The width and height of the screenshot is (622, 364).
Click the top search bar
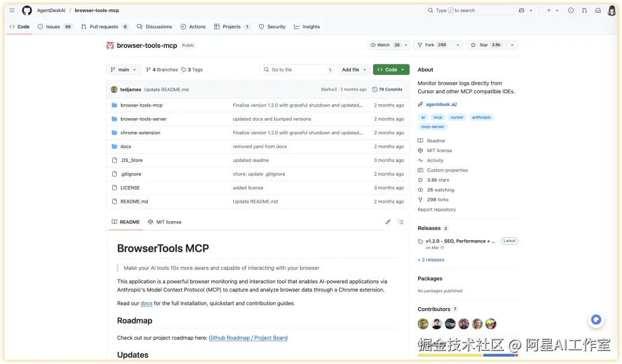[469, 10]
